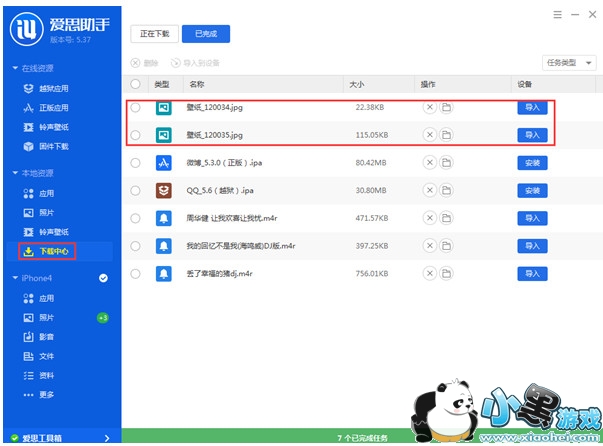
Task: Import 我的回忆不是我 m4r with 导入 button
Action: tap(532, 246)
